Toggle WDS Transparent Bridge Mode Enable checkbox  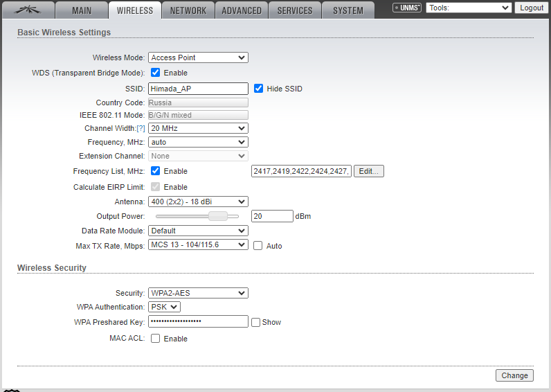coord(156,73)
